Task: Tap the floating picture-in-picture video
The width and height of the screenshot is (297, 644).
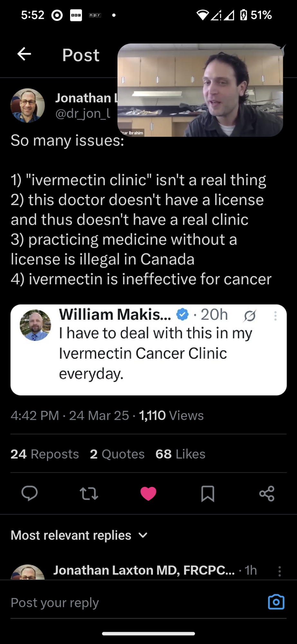Action: tap(200, 90)
